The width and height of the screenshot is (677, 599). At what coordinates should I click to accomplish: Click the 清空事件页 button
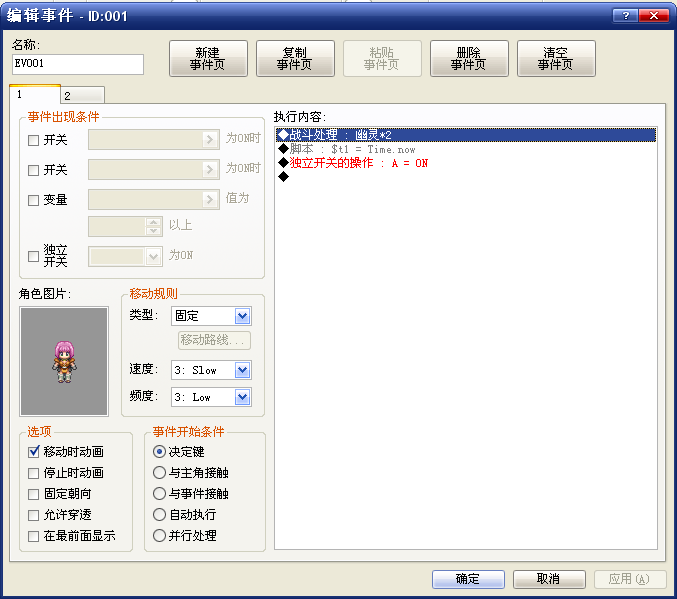pos(556,59)
